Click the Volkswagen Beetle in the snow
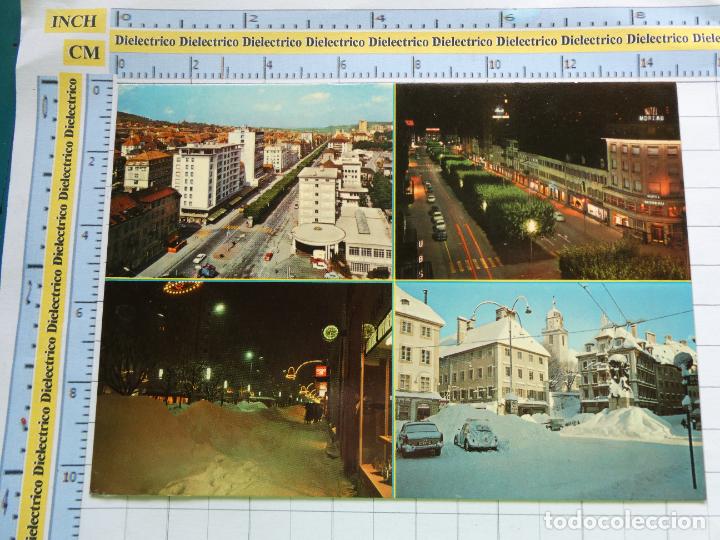720x540 pixels. [476, 435]
